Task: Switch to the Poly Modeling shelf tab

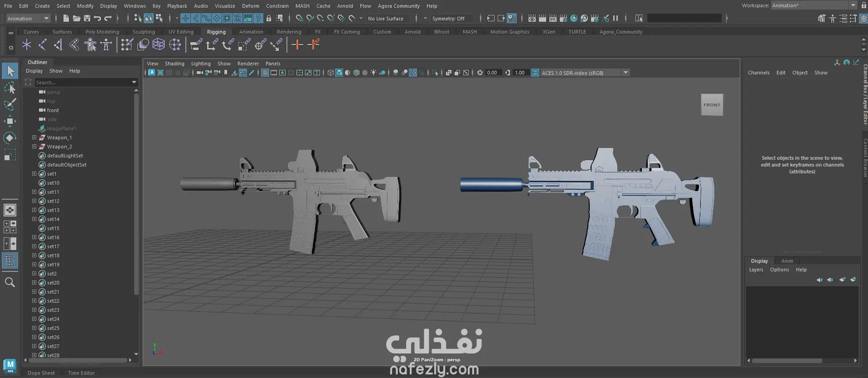Action: [102, 32]
